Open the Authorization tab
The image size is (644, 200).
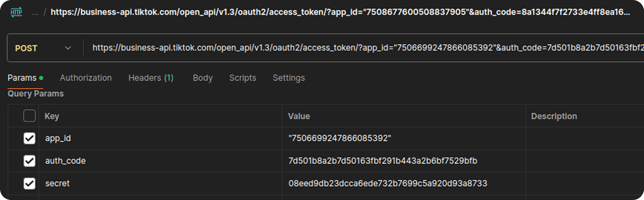coord(86,78)
